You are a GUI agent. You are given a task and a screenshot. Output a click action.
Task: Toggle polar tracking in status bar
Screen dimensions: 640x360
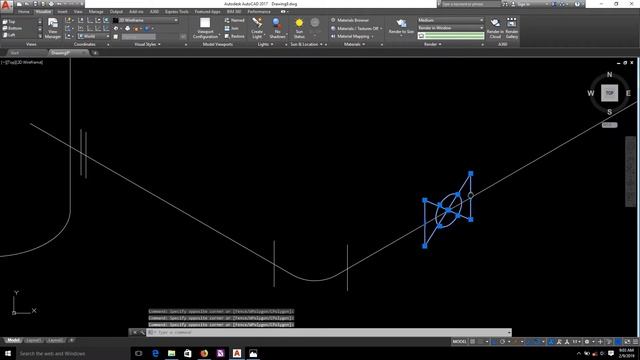point(502,342)
